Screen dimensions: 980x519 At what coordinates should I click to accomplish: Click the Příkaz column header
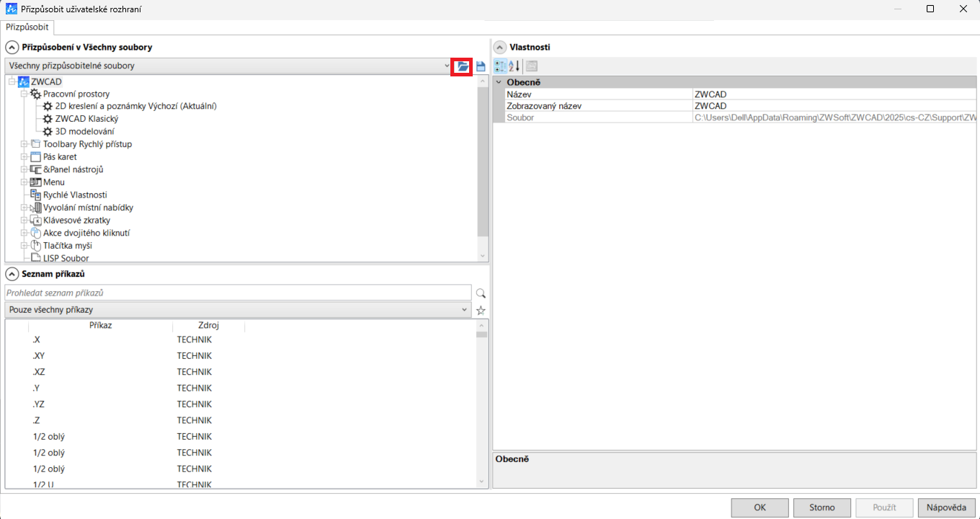coord(100,325)
